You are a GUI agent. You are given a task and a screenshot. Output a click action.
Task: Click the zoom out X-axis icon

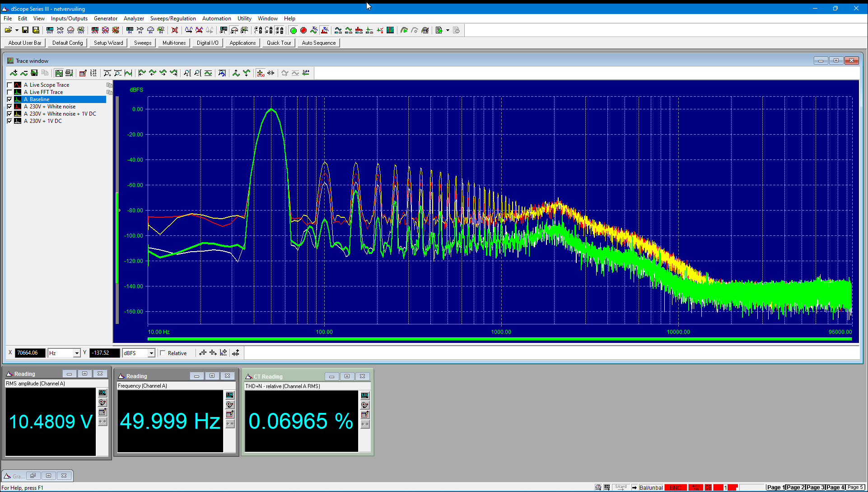pyautogui.click(x=117, y=73)
